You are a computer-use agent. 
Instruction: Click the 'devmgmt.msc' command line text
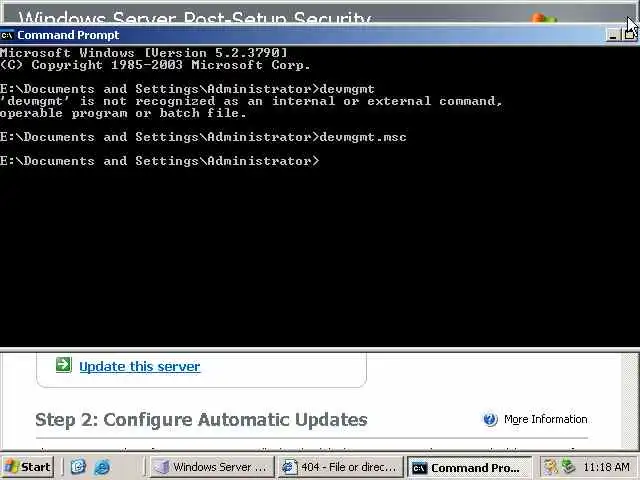coord(363,137)
